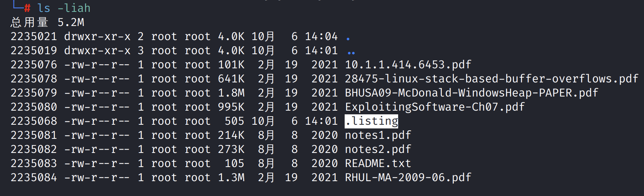The image size is (644, 196).
Task: Click the blue current directory "." entry
Action: [348, 39]
